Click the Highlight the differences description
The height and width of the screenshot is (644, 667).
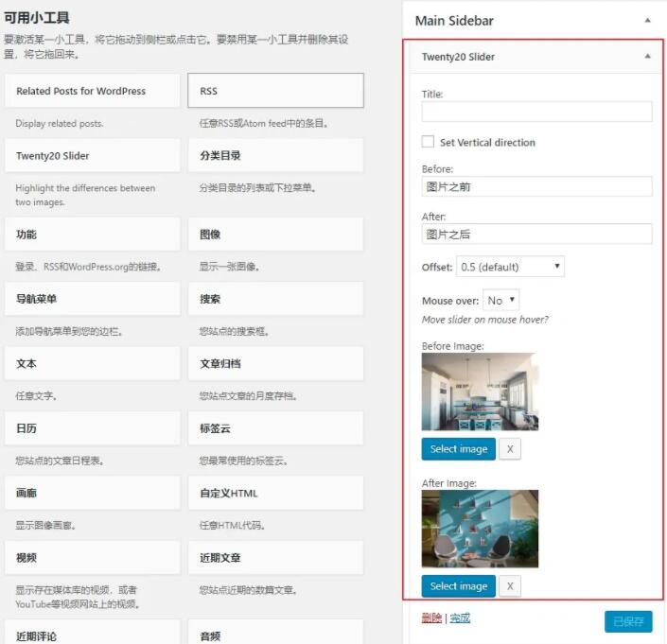[85, 195]
